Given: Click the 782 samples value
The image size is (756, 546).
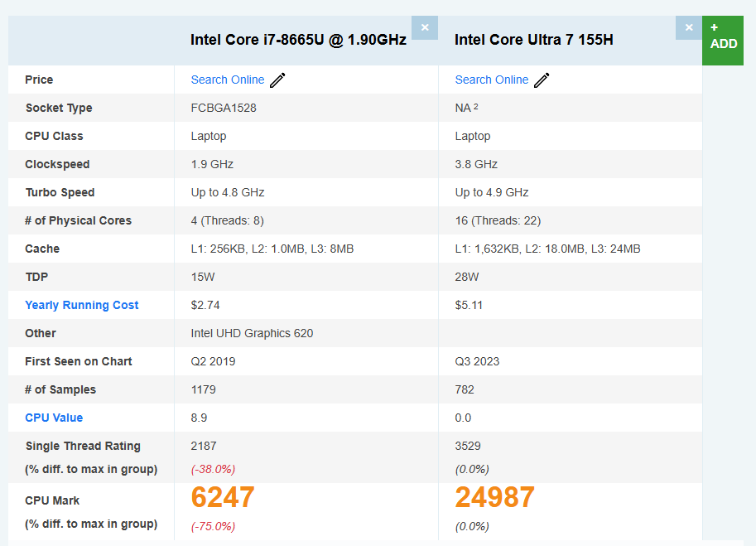Looking at the screenshot, I should (465, 389).
